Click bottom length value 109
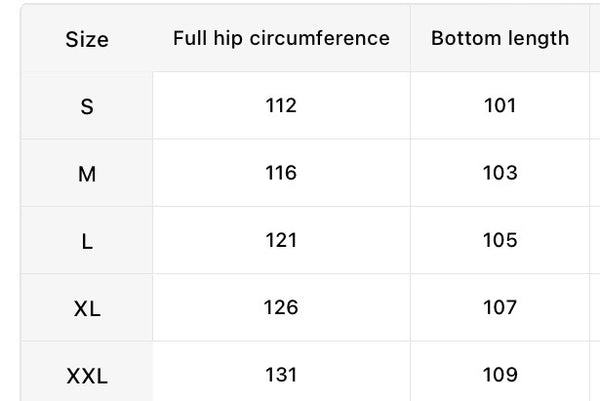The width and height of the screenshot is (600, 401). pos(500,375)
